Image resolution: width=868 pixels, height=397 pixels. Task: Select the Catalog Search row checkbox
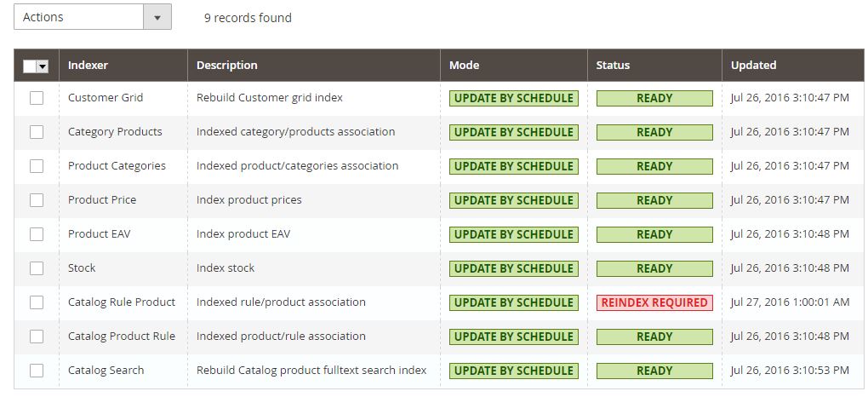(37, 371)
